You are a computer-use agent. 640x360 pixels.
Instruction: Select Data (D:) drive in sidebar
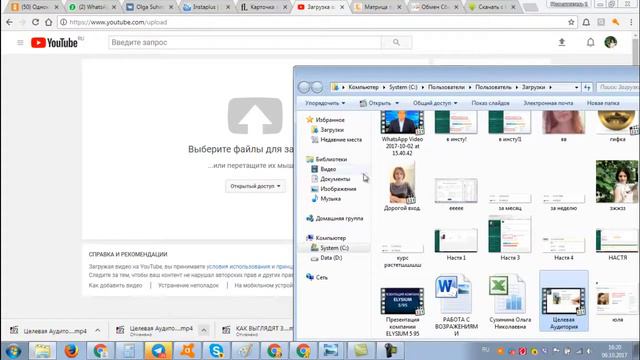[x=327, y=258]
